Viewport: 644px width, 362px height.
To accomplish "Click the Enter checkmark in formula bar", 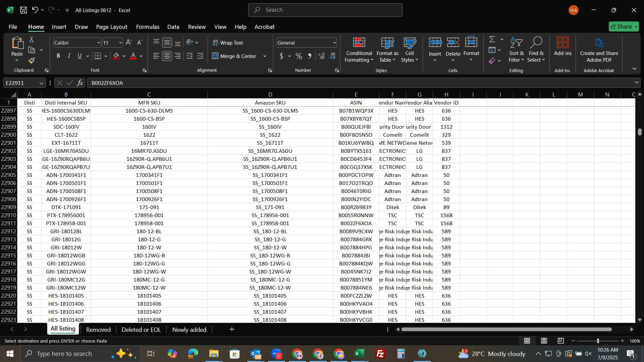I will 70,83.
